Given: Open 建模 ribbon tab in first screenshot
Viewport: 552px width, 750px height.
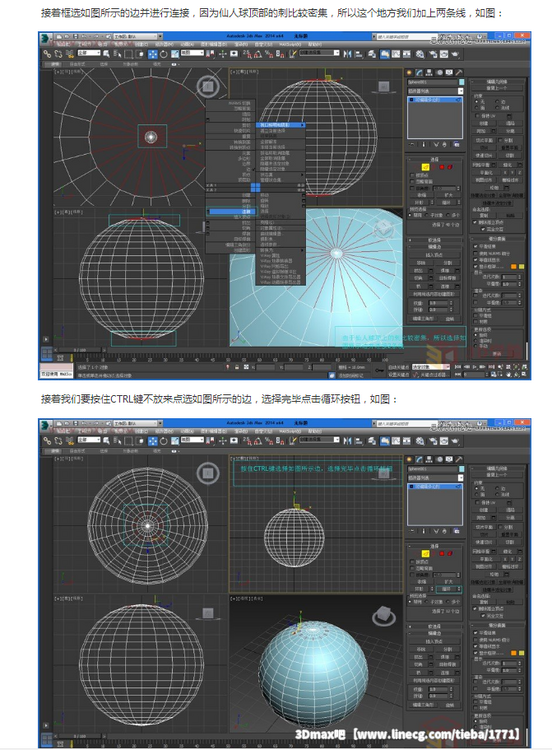Looking at the screenshot, I should tap(55, 64).
